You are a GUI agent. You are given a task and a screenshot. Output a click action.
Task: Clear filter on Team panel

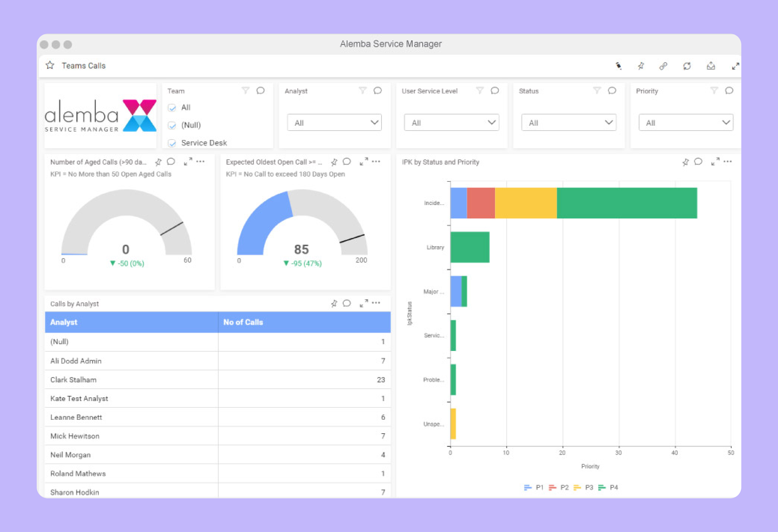[245, 91]
